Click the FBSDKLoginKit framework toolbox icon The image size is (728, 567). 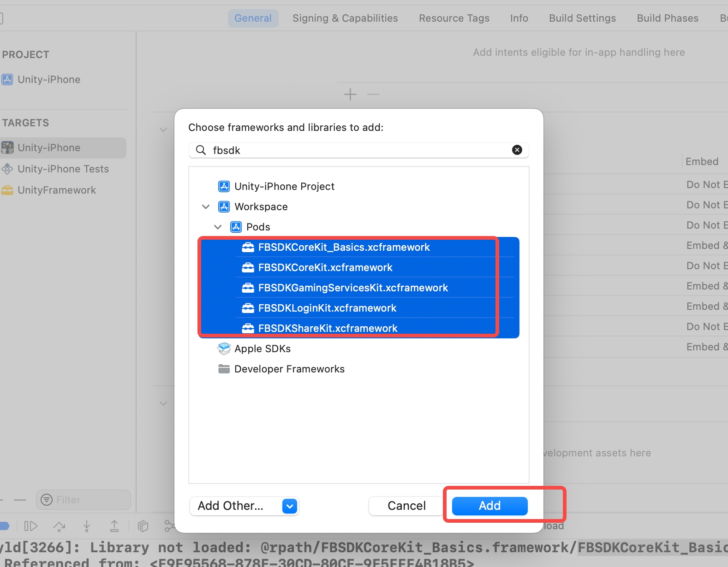[248, 308]
